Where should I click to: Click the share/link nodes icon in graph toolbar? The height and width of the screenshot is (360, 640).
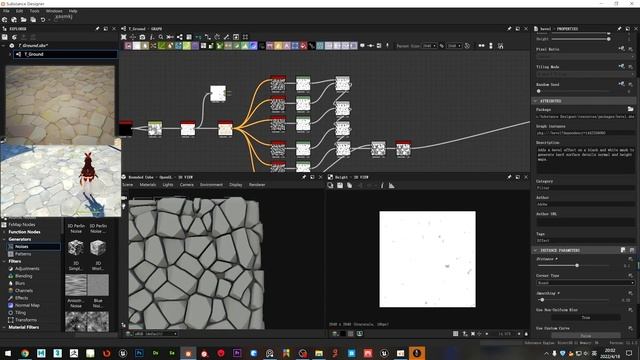180,37
